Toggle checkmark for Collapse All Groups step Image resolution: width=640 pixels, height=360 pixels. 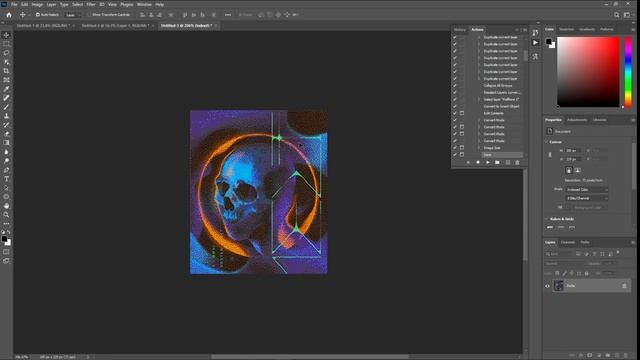pos(455,86)
